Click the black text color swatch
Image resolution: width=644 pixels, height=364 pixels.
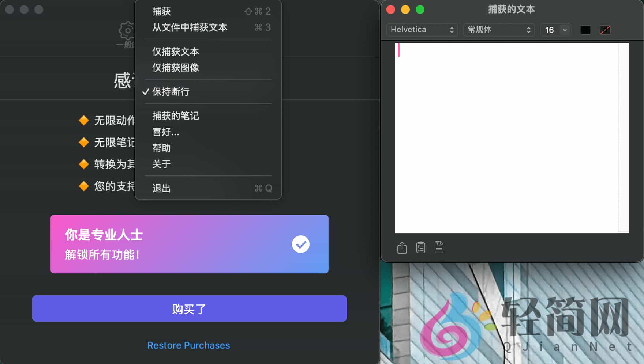pos(585,30)
